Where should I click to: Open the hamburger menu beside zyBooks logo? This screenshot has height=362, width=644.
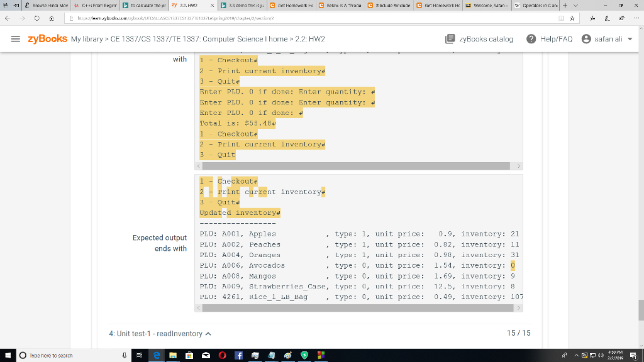[x=16, y=38]
